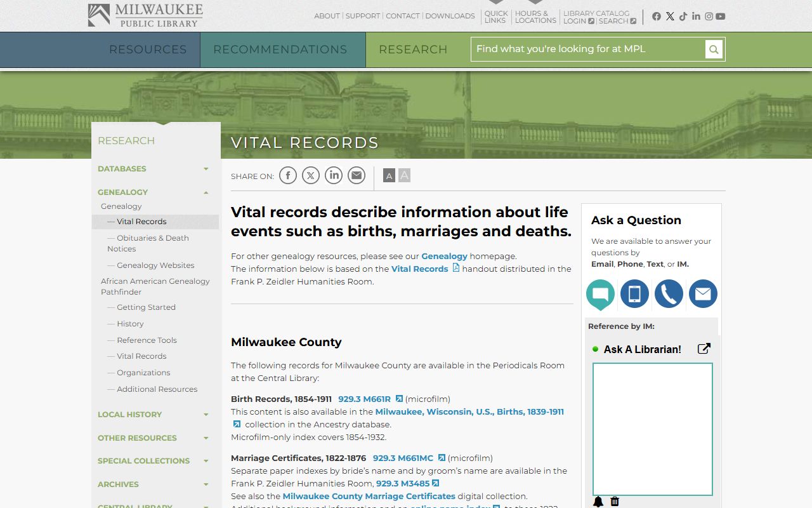This screenshot has height=508, width=812.
Task: Open the library's YouTube icon
Action: pyautogui.click(x=721, y=17)
